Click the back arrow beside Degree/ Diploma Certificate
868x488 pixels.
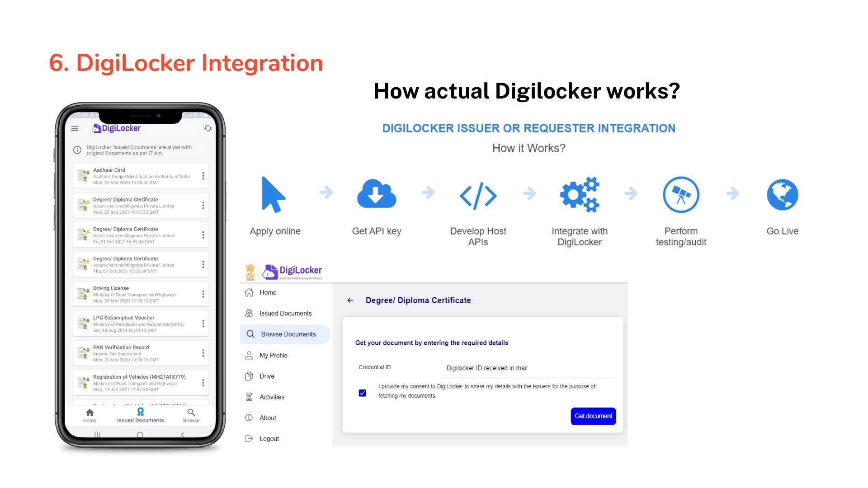coord(350,300)
